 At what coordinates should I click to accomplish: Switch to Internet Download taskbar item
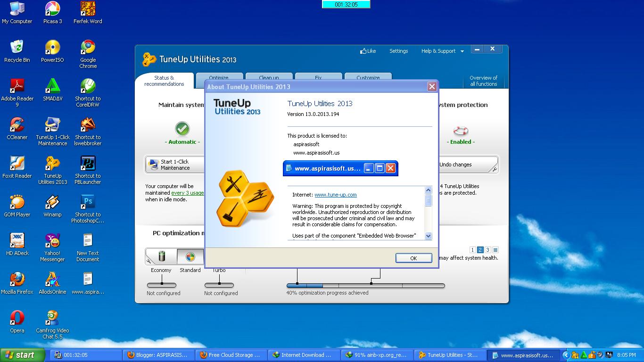pos(304,355)
